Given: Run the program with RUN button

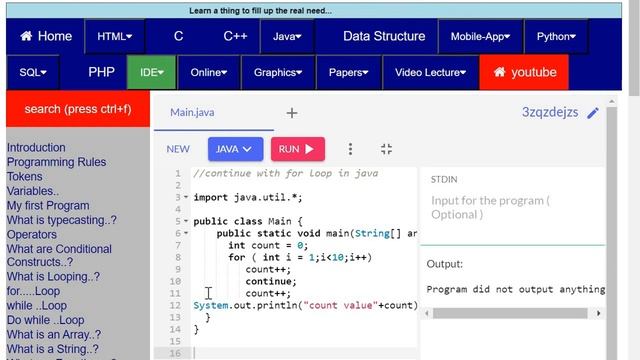Looking at the screenshot, I should click(298, 149).
